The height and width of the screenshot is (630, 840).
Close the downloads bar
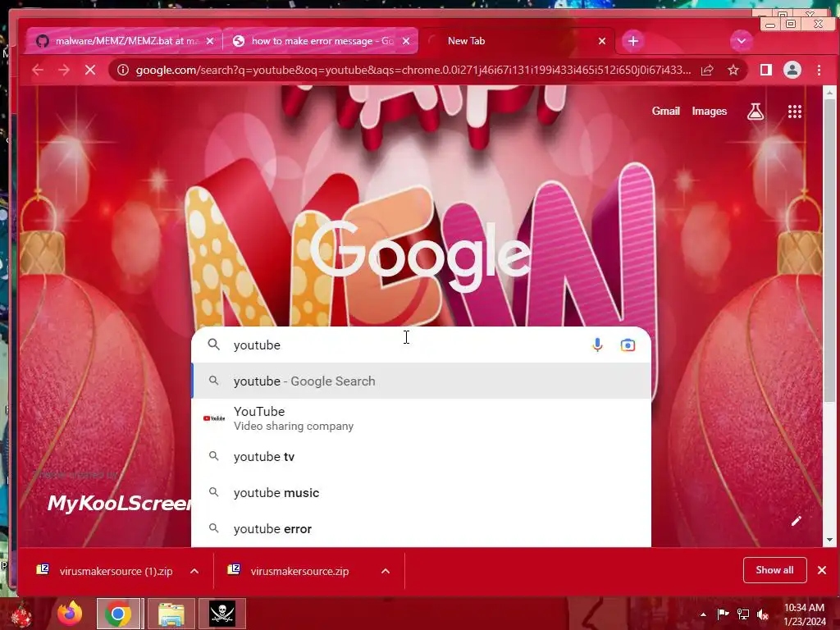coord(822,570)
